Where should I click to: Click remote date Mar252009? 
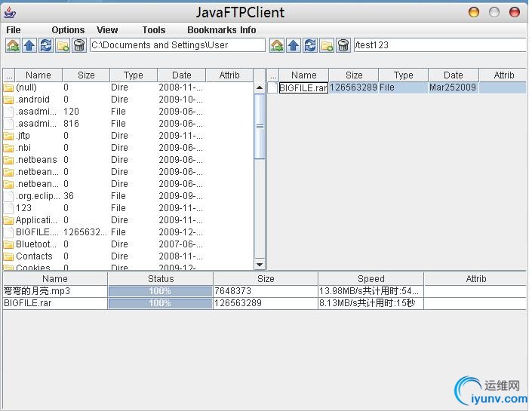453,87
